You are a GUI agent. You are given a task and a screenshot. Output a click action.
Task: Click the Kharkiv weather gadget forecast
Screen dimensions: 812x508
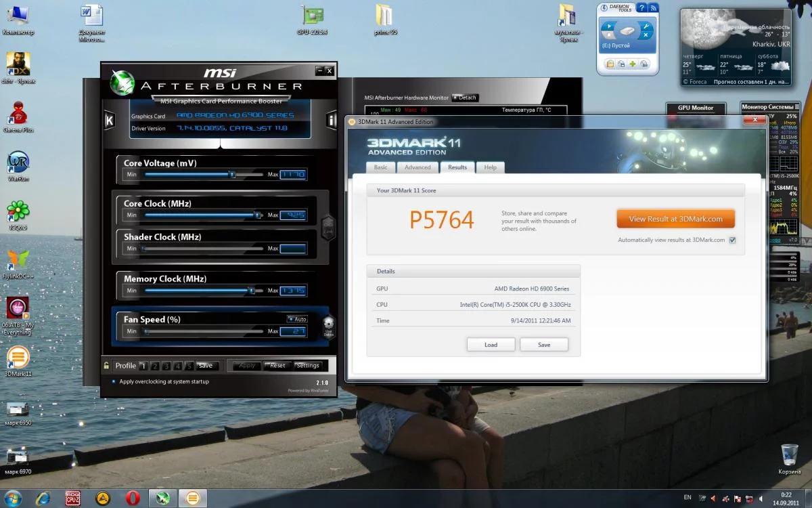point(734,47)
